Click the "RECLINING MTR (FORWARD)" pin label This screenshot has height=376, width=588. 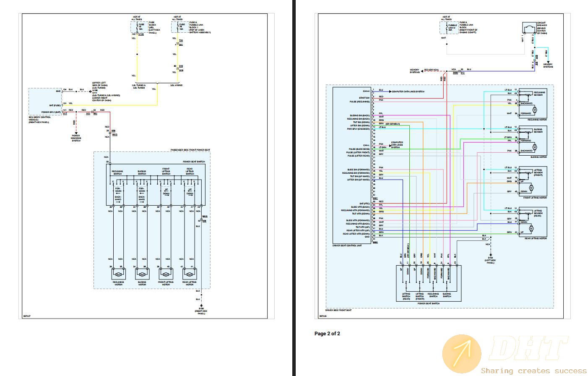356,210
